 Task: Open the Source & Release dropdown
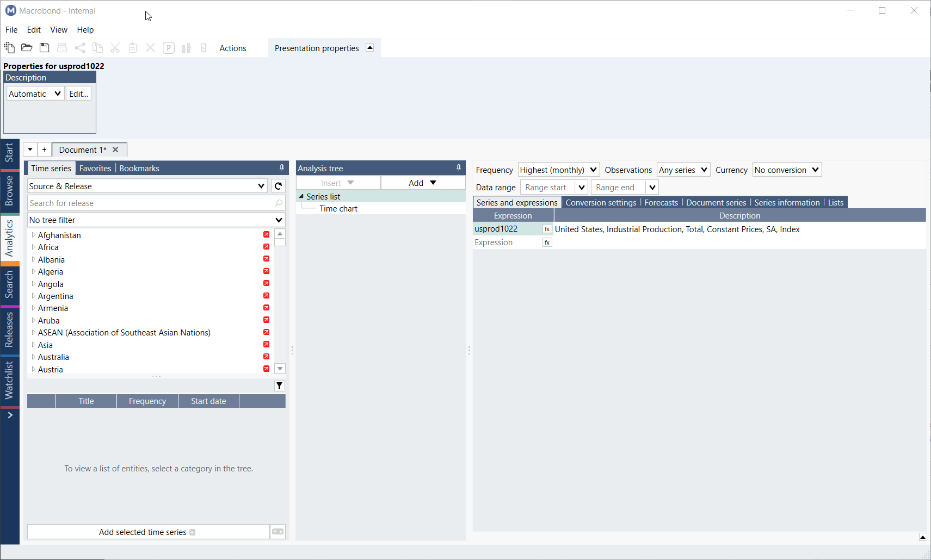(x=147, y=186)
